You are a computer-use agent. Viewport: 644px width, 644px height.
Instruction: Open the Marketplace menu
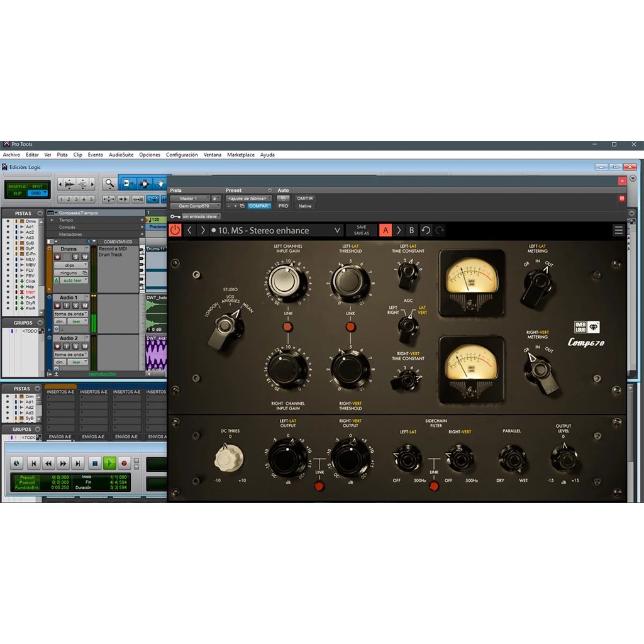(241, 155)
